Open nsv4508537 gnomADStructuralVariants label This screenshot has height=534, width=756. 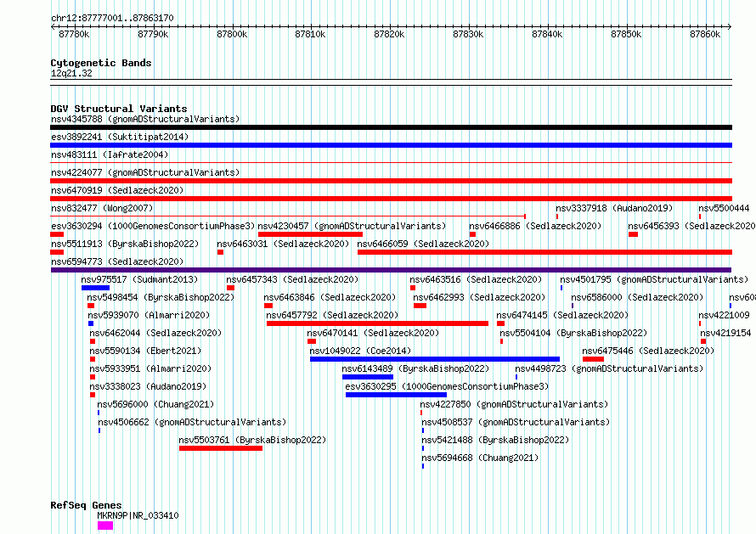click(x=516, y=422)
